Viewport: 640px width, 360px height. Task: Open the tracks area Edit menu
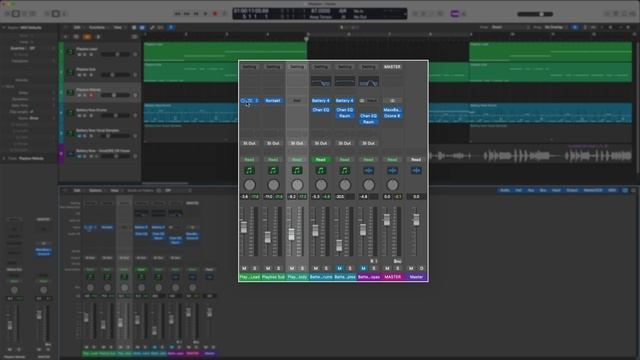click(77, 27)
